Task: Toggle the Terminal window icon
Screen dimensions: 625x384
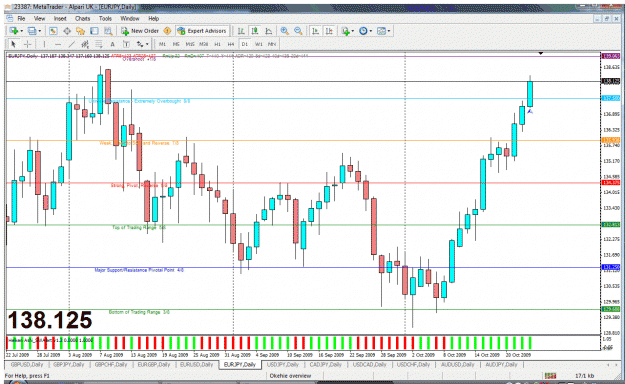Action: click(x=94, y=31)
